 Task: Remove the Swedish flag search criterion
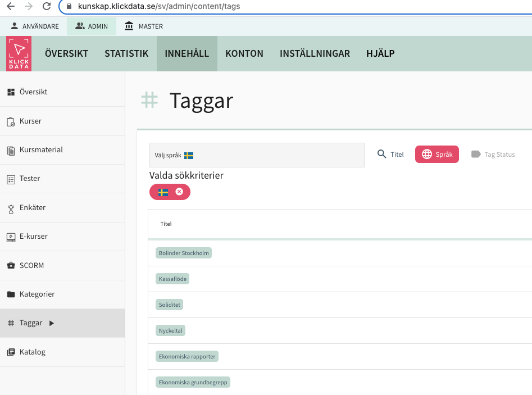(x=180, y=192)
